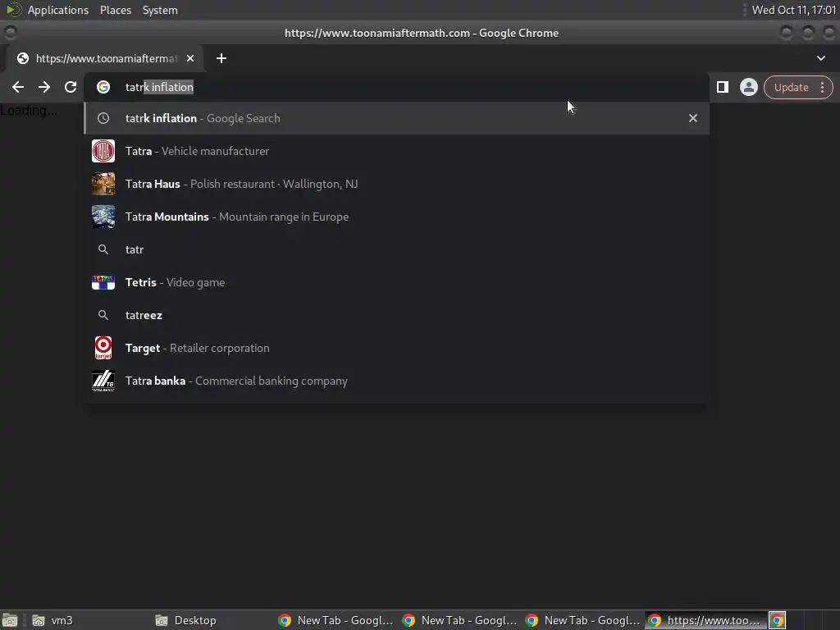Viewport: 840px width, 630px height.
Task: Click the Tatra logo thumbnail
Action: [x=103, y=151]
